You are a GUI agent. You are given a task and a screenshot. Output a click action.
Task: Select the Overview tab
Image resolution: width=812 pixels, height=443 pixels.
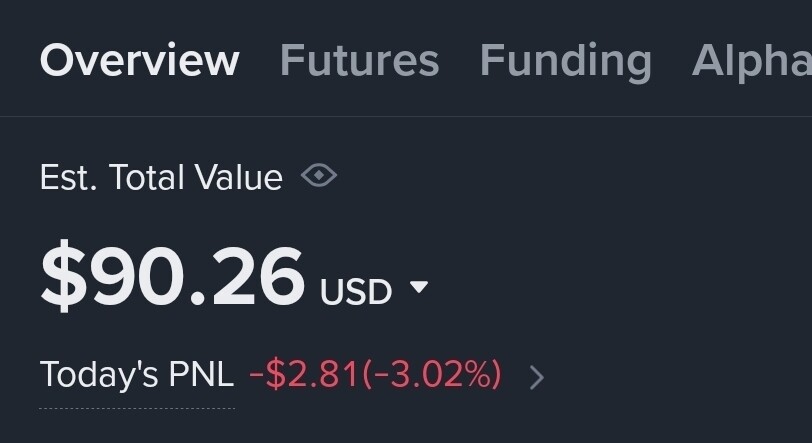click(x=139, y=61)
